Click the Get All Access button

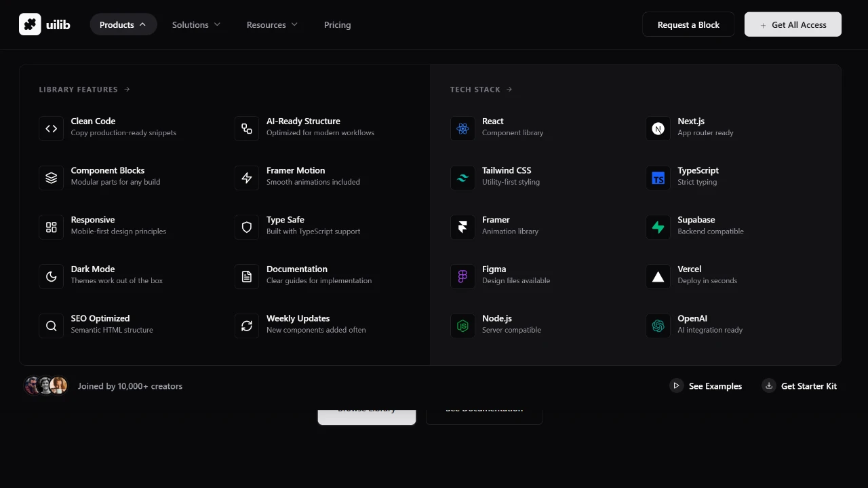click(x=793, y=24)
